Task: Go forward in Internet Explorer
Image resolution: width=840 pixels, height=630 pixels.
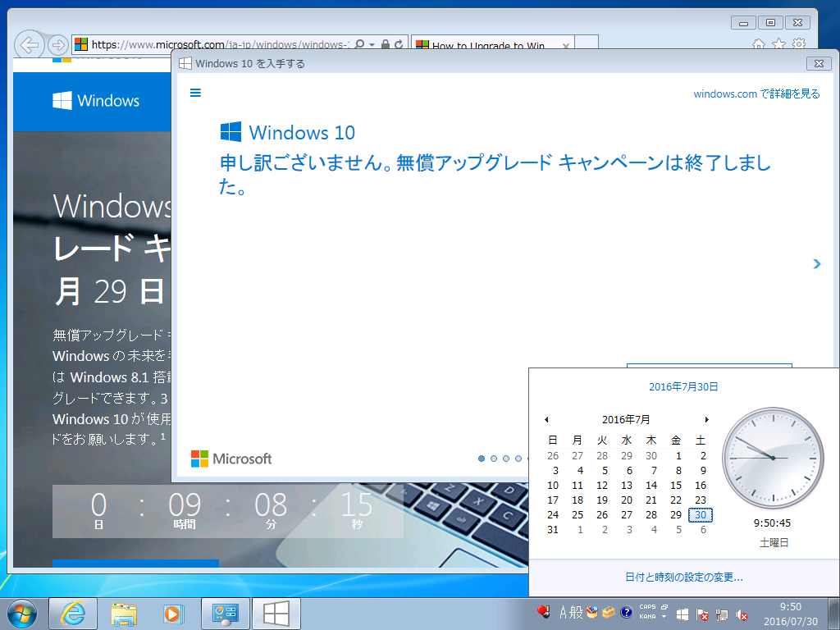Action: pos(58,45)
